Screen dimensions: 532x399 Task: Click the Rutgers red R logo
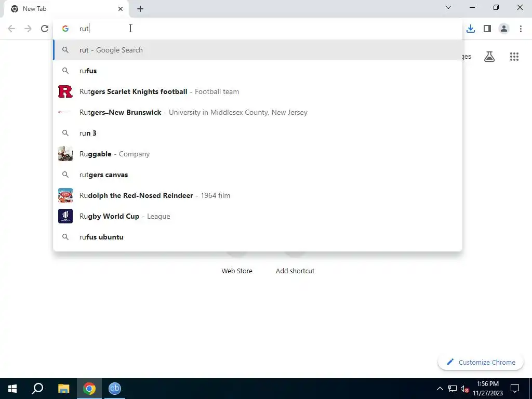click(x=65, y=91)
